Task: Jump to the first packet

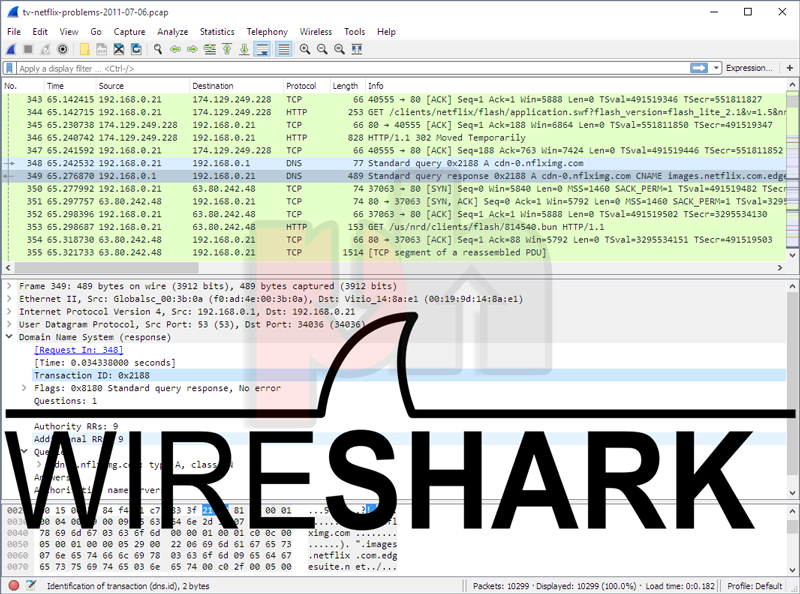Action: 227,49
